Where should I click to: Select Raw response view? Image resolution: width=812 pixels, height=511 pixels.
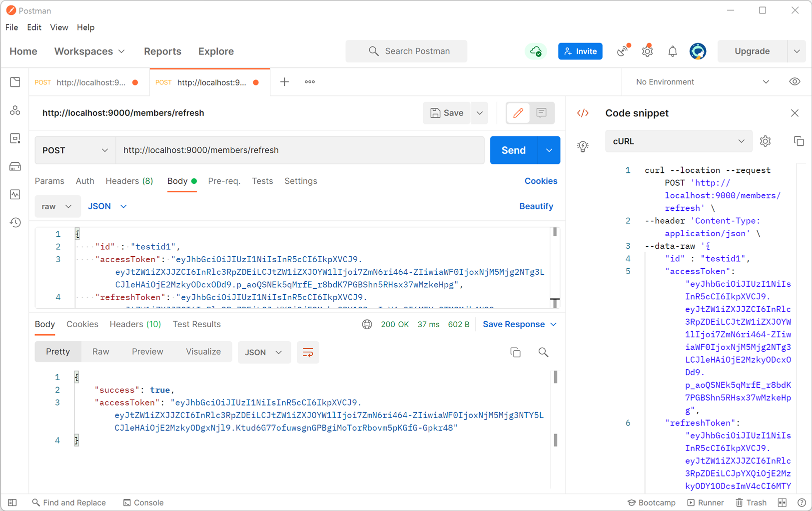click(x=100, y=352)
